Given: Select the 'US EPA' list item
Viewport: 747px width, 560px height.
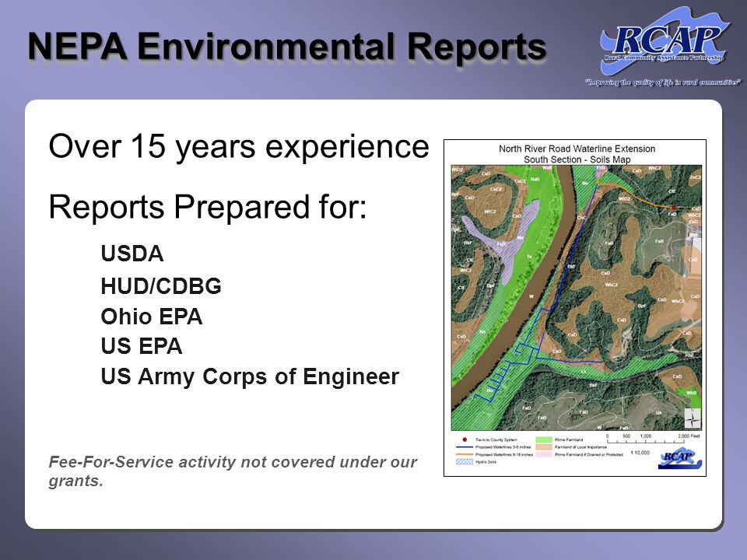Looking at the screenshot, I should [x=142, y=346].
